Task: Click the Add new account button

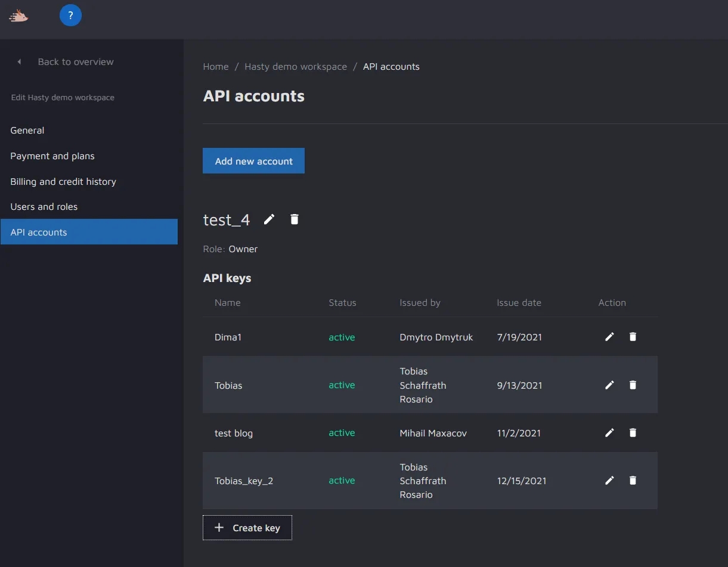Action: [x=253, y=161]
